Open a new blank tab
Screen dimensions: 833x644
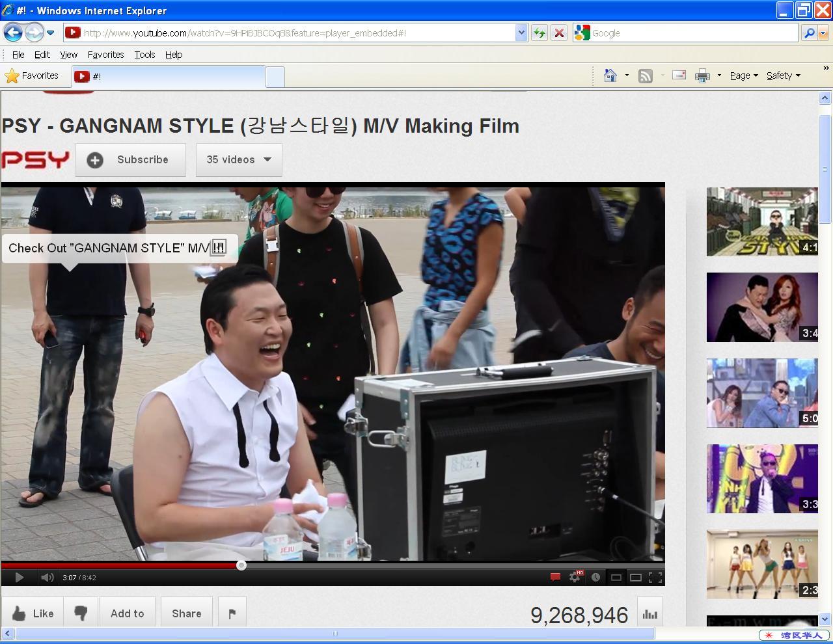275,77
